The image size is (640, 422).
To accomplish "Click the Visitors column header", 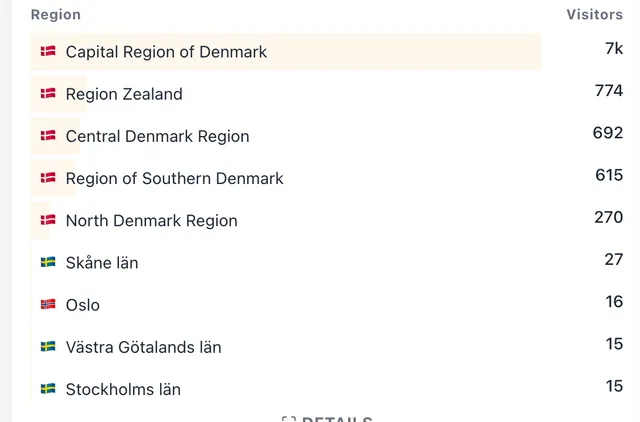I will click(x=594, y=15).
